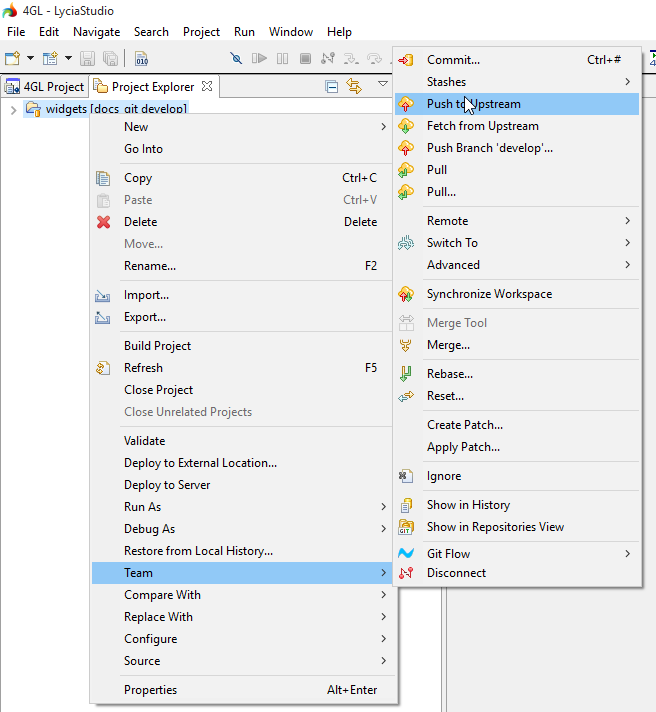Select Disconnect in the Team submenu

456,573
